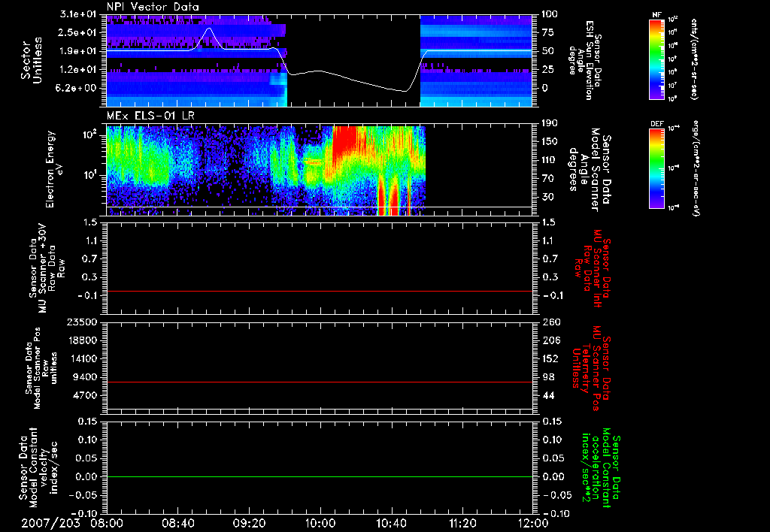Click the "9400" scanner position tick label
The image size is (770, 532).
tap(84, 377)
